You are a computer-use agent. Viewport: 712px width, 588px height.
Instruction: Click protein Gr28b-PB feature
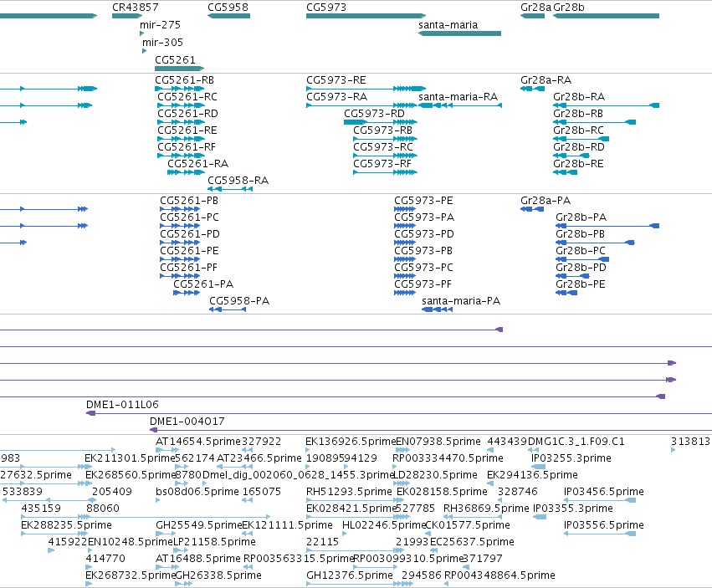click(x=595, y=243)
